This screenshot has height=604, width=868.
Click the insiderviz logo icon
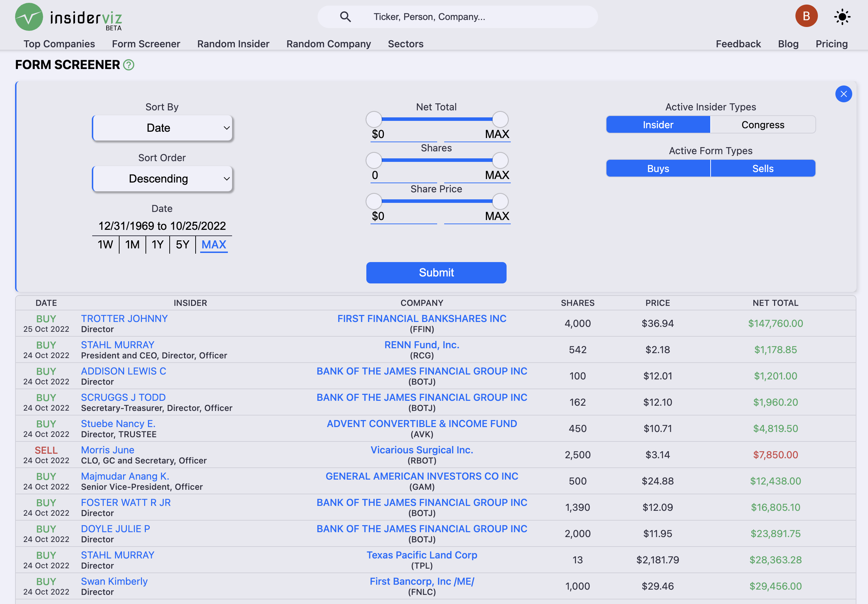pyautogui.click(x=29, y=17)
